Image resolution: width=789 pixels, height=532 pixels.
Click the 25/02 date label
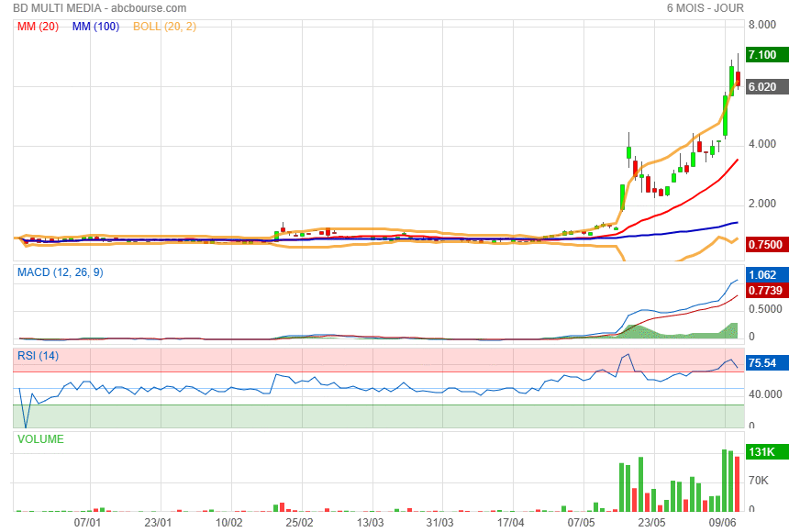[299, 523]
